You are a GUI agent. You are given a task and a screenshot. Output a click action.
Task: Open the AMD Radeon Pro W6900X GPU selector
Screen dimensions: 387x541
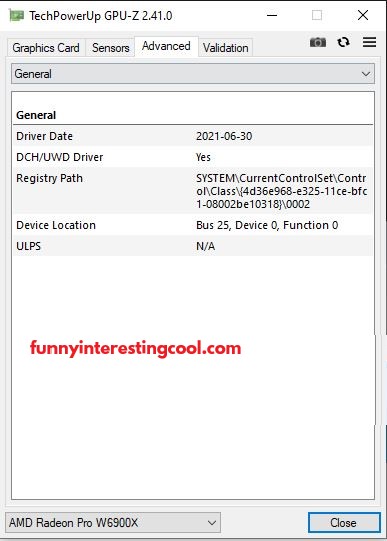[113, 522]
